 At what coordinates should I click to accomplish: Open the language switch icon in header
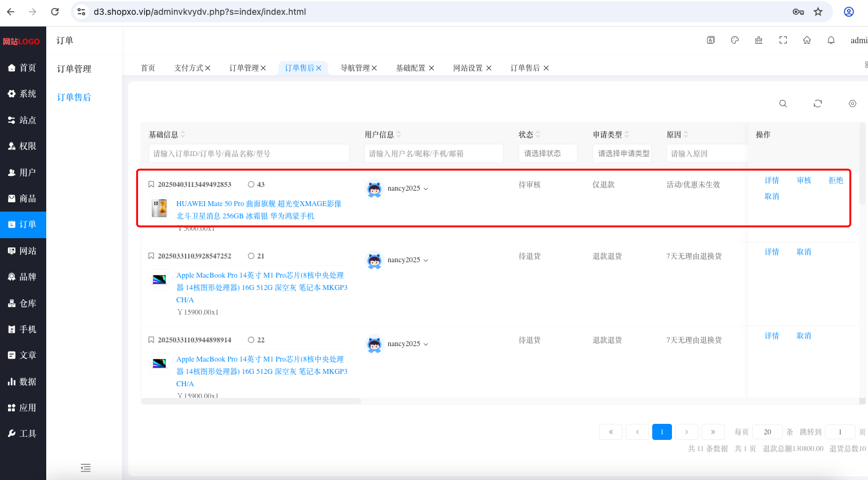[x=710, y=40]
